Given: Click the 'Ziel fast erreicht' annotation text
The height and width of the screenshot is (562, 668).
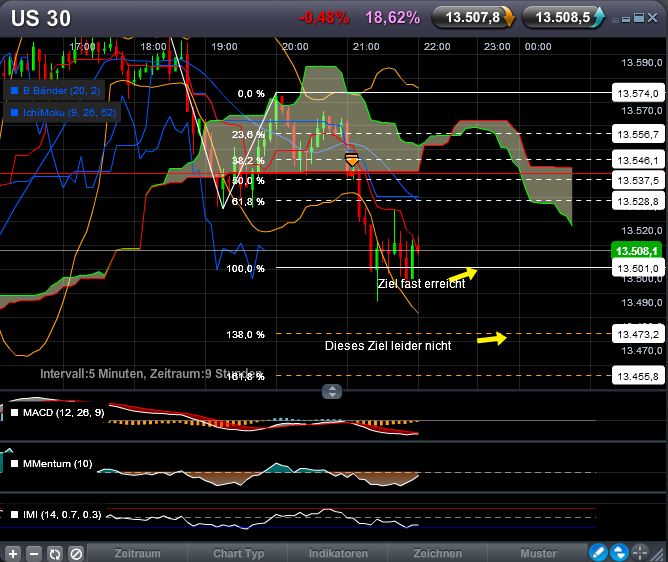Looking at the screenshot, I should pos(421,284).
